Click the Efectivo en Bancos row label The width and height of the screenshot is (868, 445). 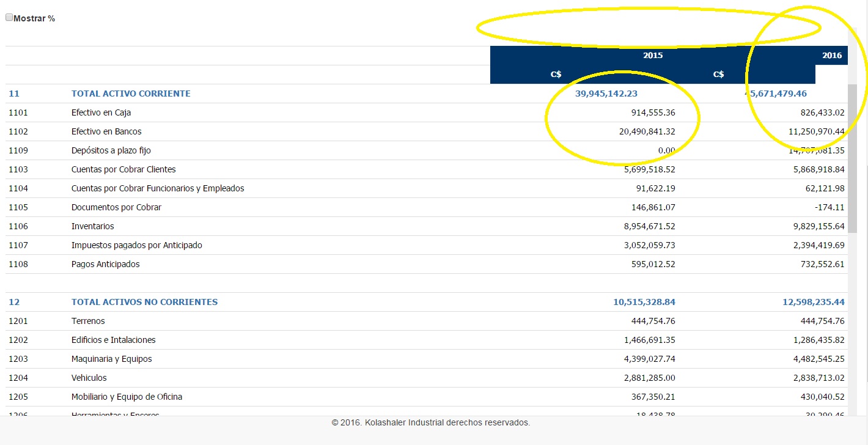106,131
